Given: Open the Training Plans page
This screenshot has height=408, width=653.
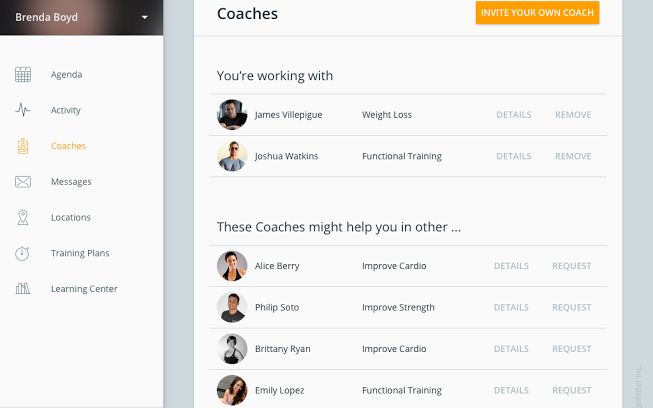Looking at the screenshot, I should click(80, 253).
